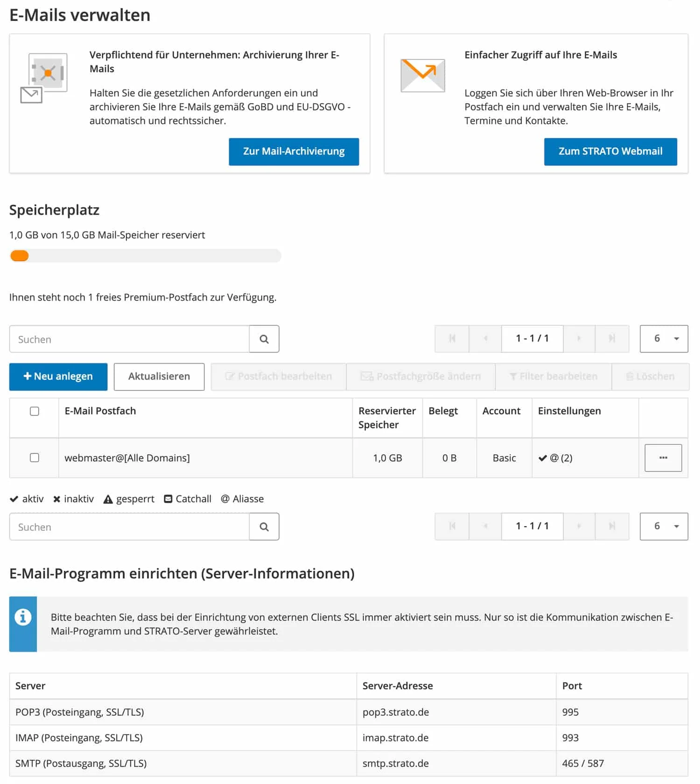Image resolution: width=700 pixels, height=784 pixels.
Task: Jump to the last page using pagination icon
Action: tap(612, 339)
